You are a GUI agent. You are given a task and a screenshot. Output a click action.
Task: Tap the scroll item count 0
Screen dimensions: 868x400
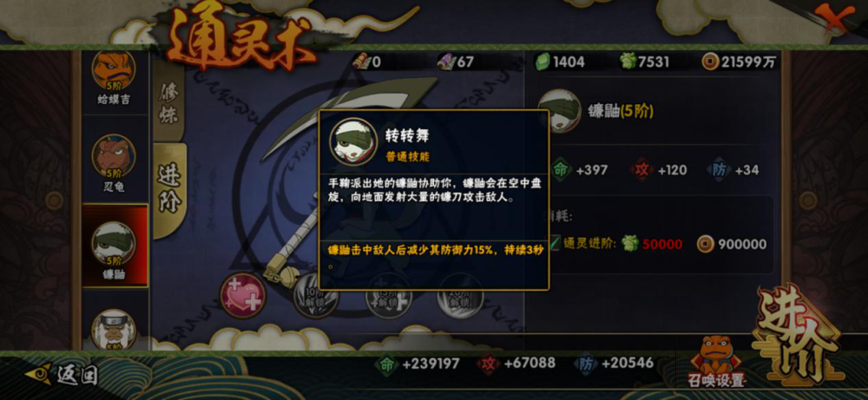(367, 62)
